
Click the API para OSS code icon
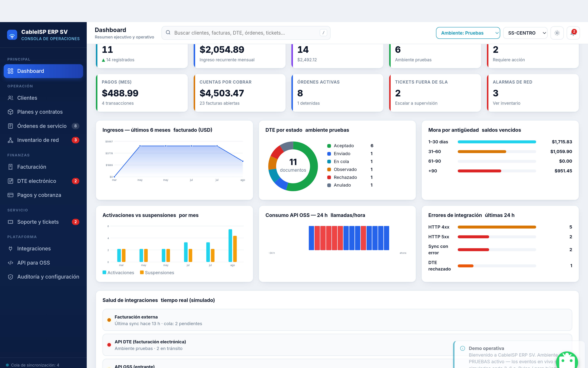pos(10,263)
